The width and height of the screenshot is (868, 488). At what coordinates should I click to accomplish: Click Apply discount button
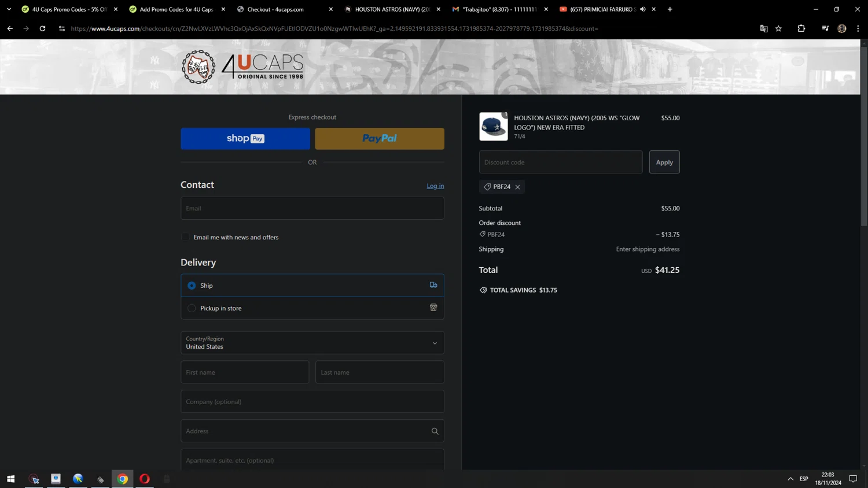(x=664, y=162)
